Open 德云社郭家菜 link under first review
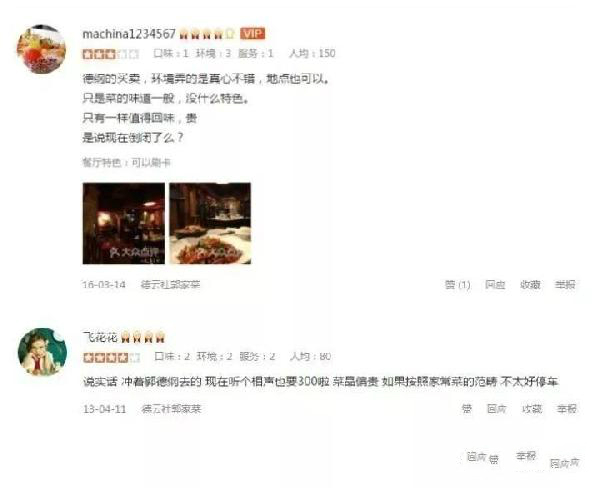This screenshot has height=488, width=600. [x=170, y=285]
